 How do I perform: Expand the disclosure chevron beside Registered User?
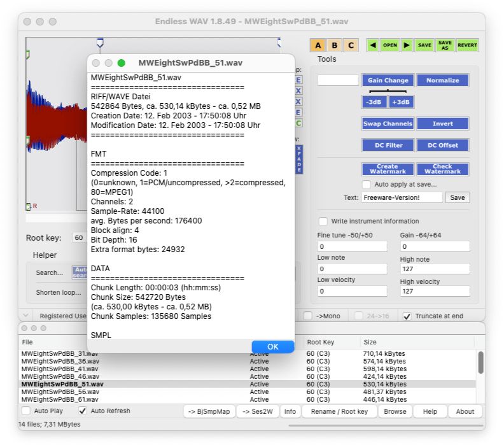[25, 316]
